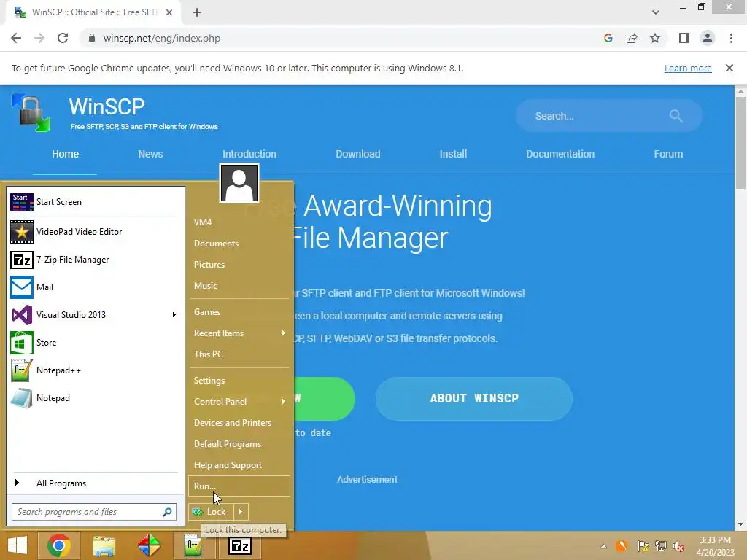Open the Chrome three-dot menu
Image resolution: width=747 pixels, height=560 pixels.
[731, 38]
